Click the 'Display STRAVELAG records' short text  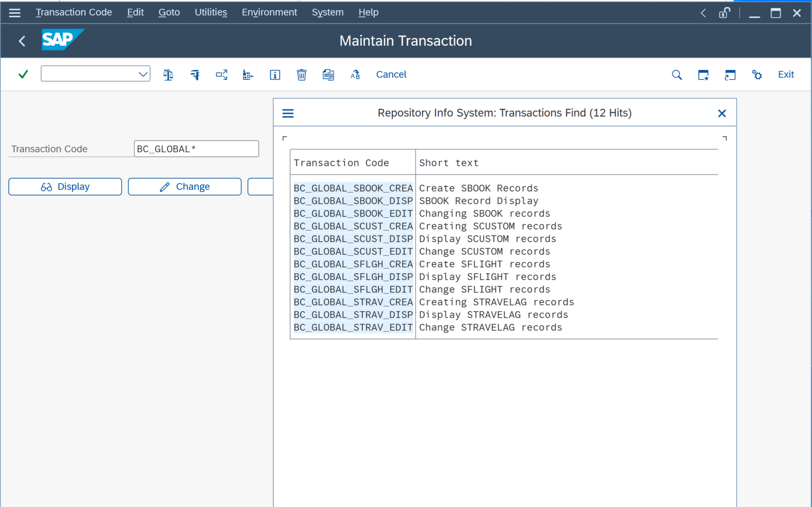pyautogui.click(x=494, y=314)
